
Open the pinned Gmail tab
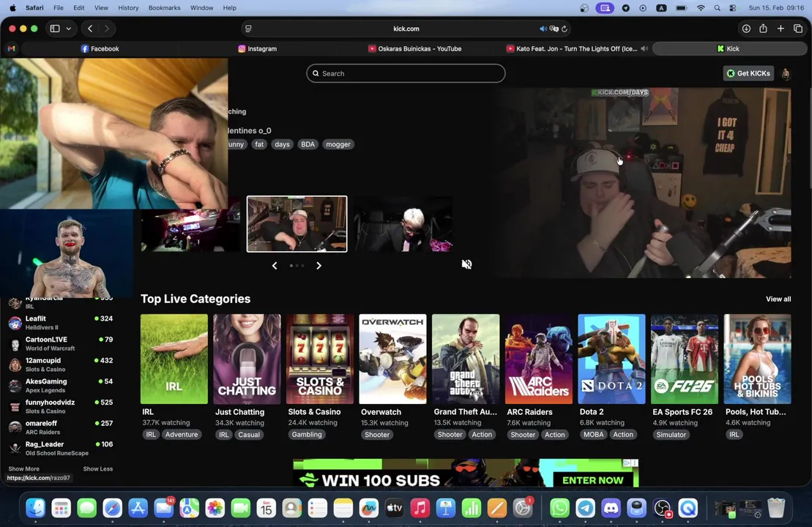tap(12, 48)
